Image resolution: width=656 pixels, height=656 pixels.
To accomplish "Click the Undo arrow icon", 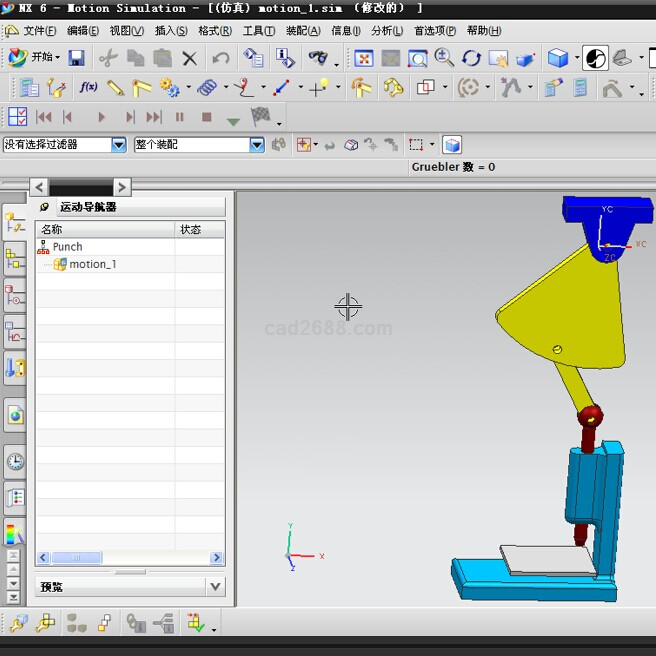I will 221,58.
